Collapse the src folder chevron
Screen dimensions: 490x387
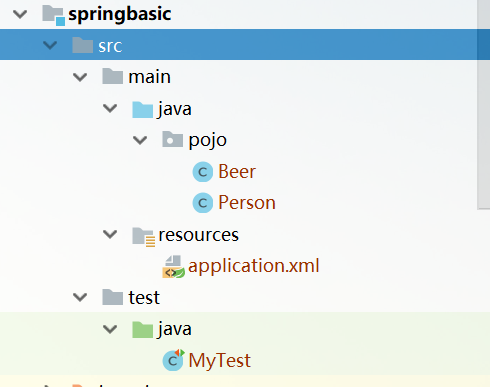point(50,45)
